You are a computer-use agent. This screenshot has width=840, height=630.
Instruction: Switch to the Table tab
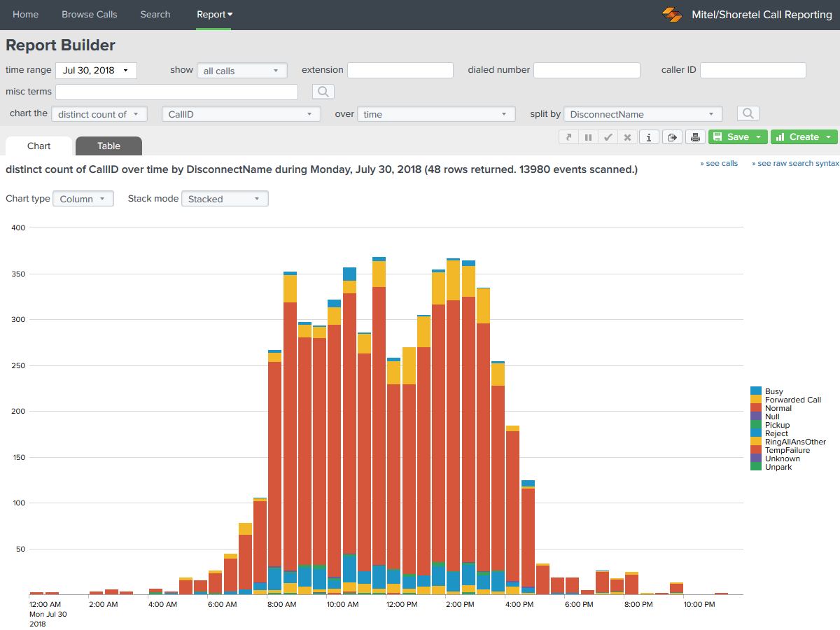108,146
